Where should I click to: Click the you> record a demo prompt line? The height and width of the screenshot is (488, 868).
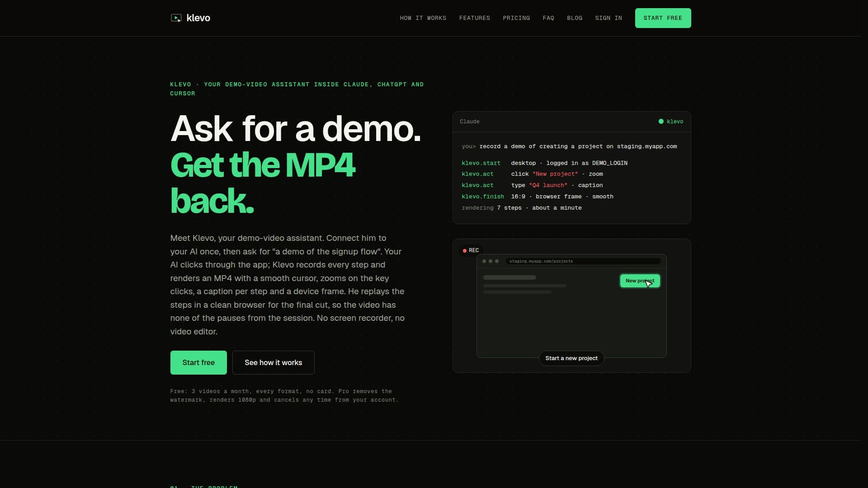tap(569, 146)
